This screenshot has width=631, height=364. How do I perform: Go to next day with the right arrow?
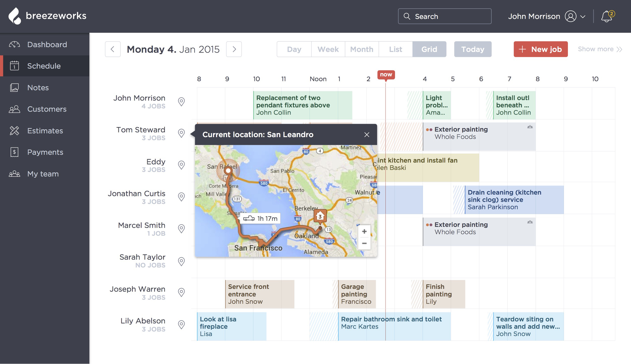pos(234,49)
